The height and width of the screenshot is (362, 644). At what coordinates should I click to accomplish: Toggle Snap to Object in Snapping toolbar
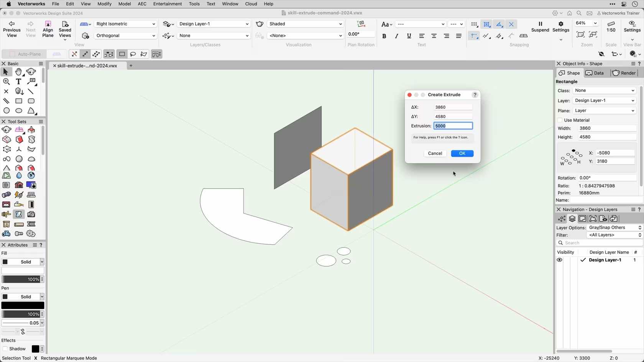coord(486,24)
